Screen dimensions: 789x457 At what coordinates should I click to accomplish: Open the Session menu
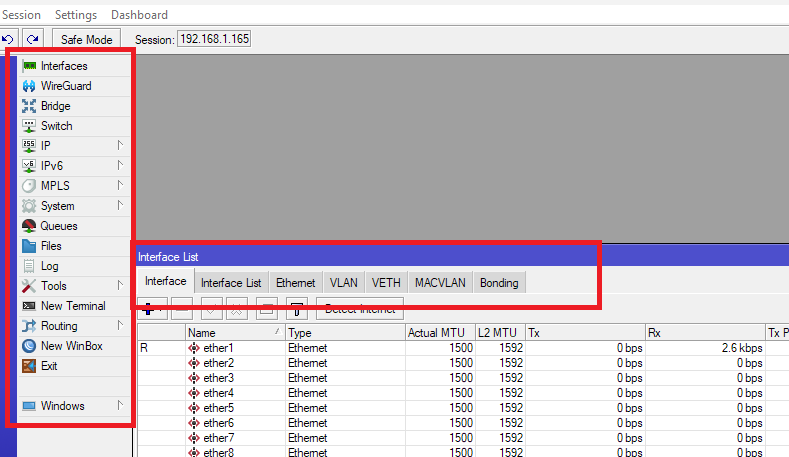pos(21,15)
